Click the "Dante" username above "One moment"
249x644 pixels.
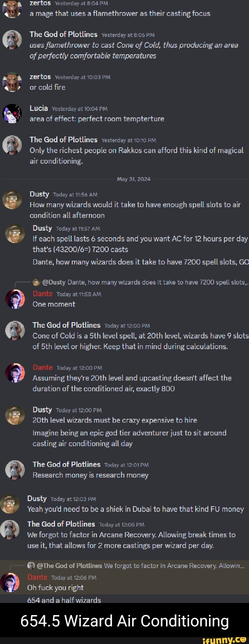[43, 294]
